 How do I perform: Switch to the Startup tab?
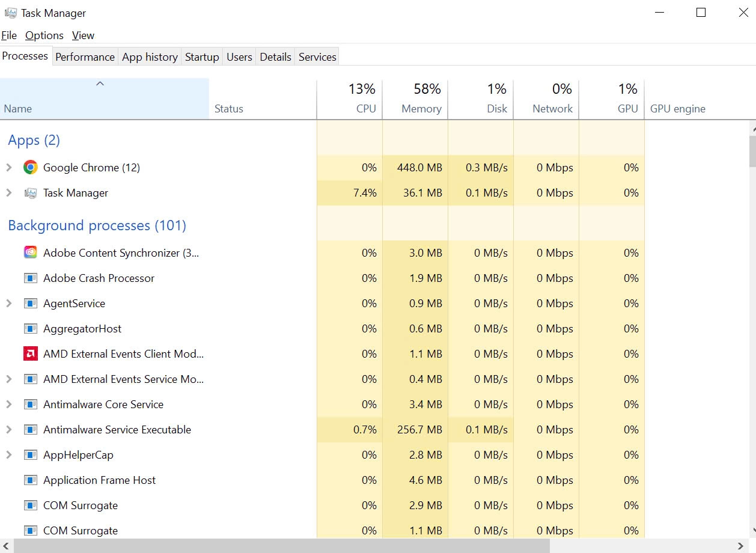coord(201,57)
